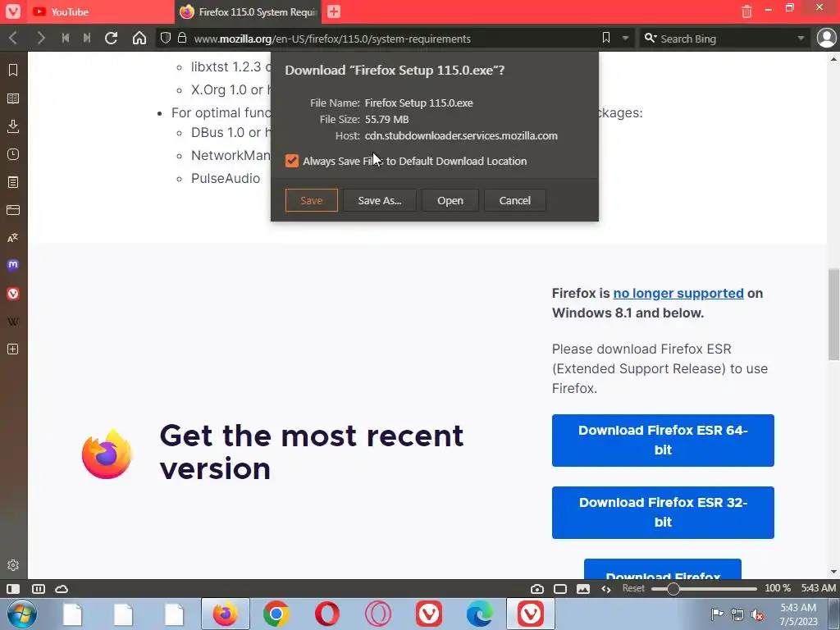Open Window Capture icon in status bar

560,589
